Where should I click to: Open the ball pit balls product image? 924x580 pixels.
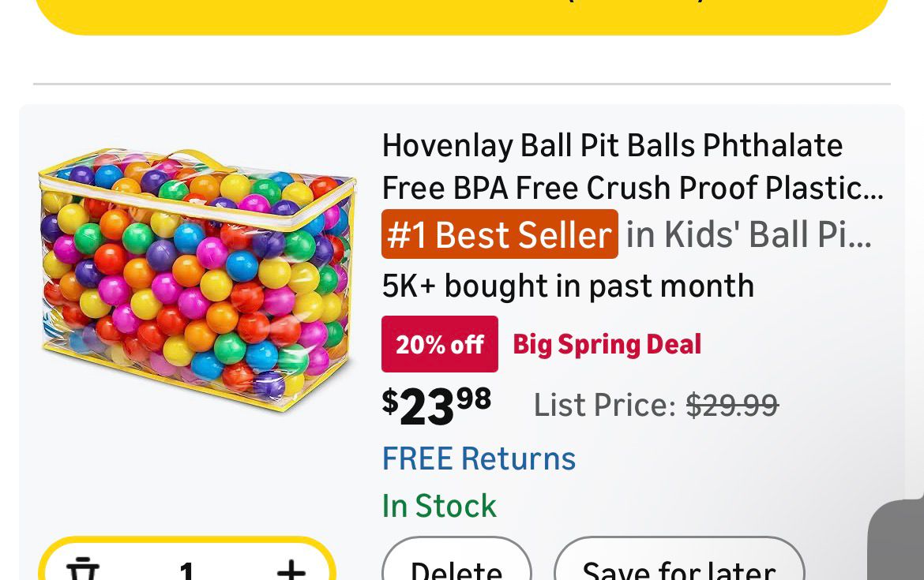pos(197,280)
